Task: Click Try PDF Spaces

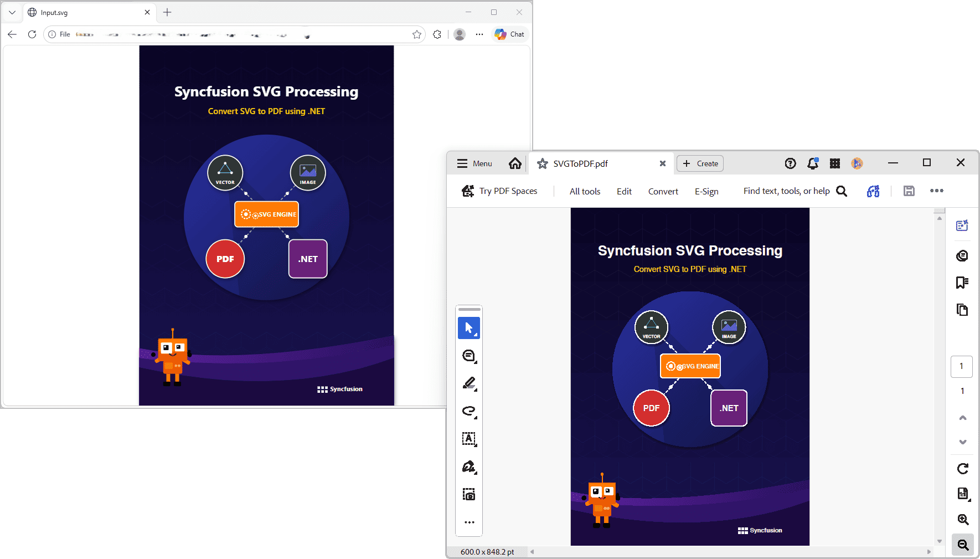Action: 499,191
